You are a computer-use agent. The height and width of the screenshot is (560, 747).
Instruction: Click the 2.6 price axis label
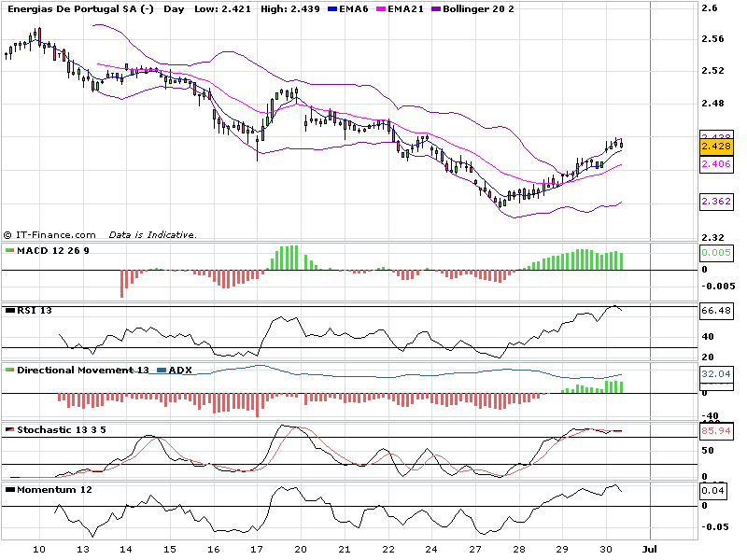coord(710,8)
